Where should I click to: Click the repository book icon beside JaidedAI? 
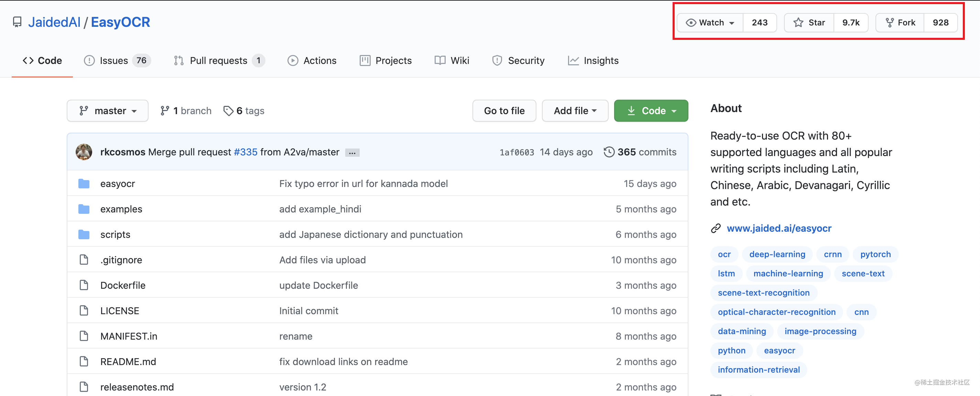(17, 22)
